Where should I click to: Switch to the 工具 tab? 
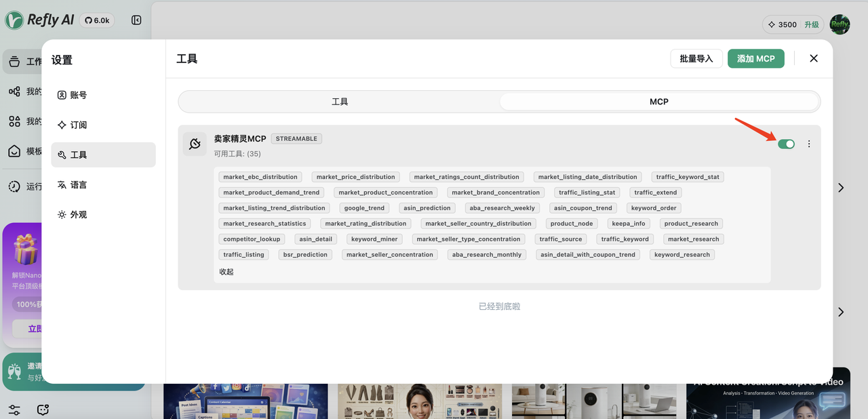[x=340, y=102]
